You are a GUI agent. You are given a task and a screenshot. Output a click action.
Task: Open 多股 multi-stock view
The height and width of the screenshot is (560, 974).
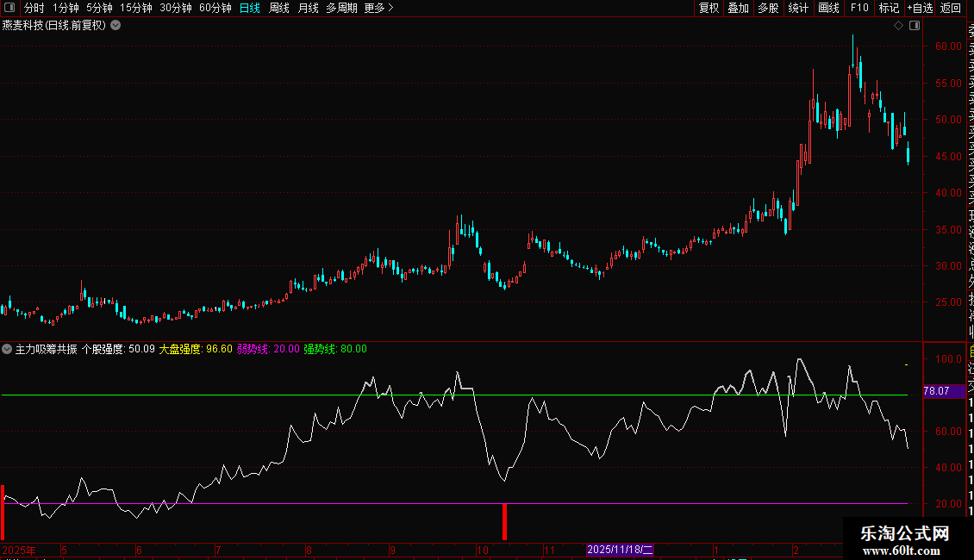point(768,8)
